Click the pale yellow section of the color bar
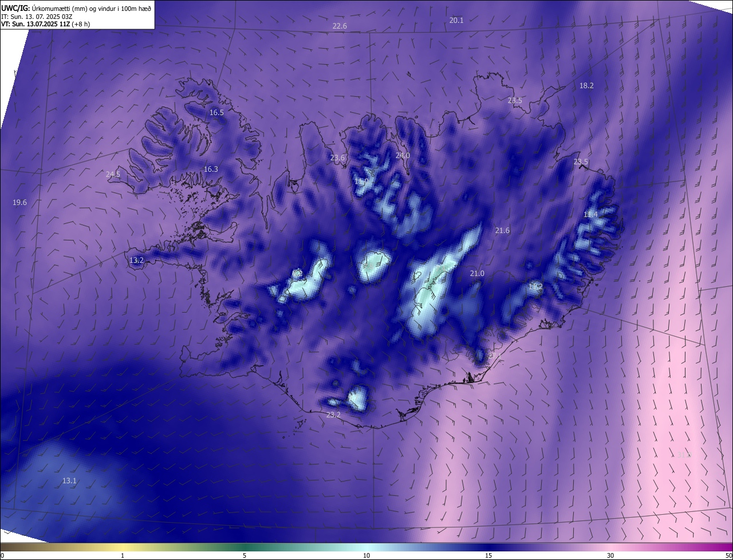This screenshot has width=733, height=560. pyautogui.click(x=123, y=547)
